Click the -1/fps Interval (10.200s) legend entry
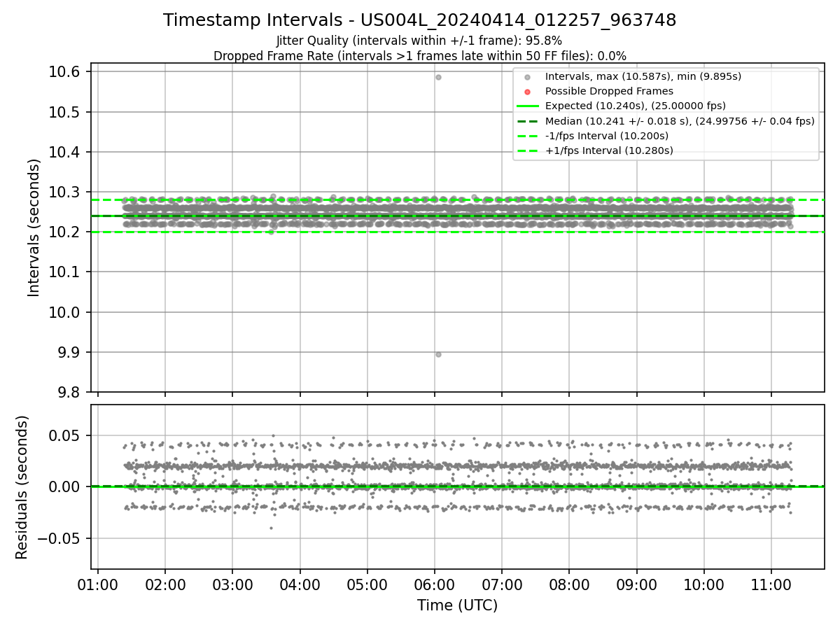 607,136
